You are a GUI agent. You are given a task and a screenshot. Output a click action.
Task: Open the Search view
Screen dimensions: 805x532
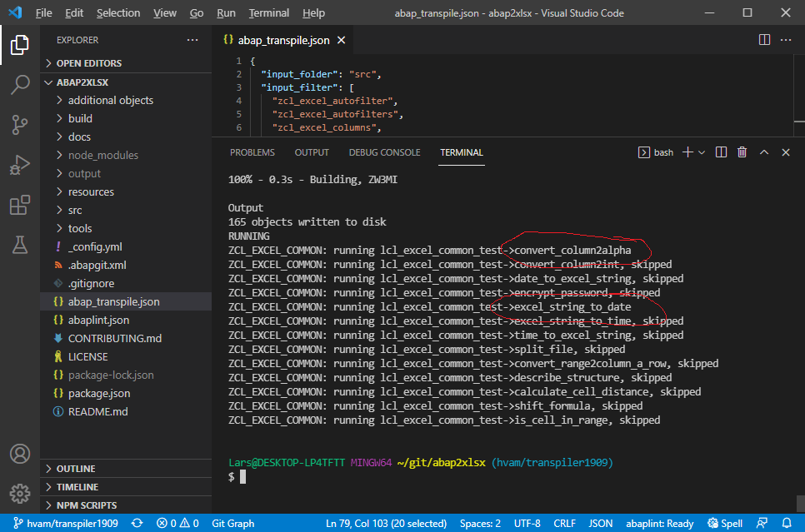point(20,84)
